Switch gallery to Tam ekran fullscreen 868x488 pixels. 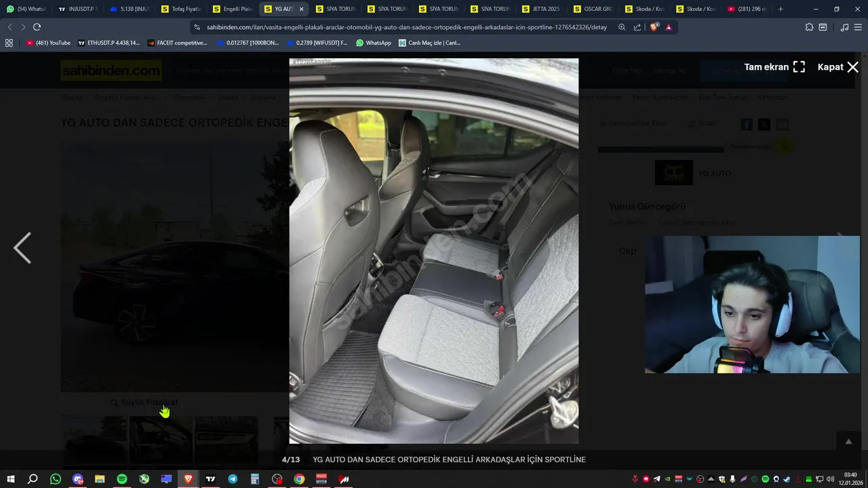[774, 67]
